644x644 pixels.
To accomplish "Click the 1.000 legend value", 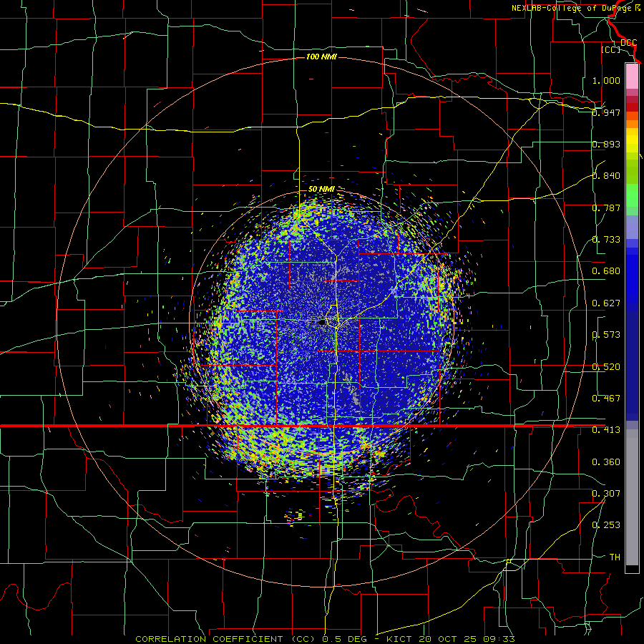I will (x=606, y=80).
